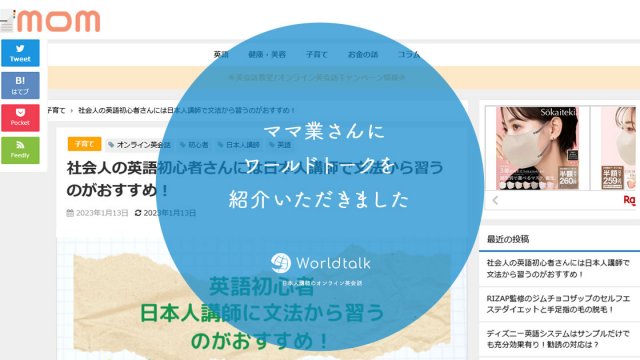Open the 英語 tag beside 日本人講師
Image resolution: width=640 pixels, height=360 pixels.
point(280,145)
